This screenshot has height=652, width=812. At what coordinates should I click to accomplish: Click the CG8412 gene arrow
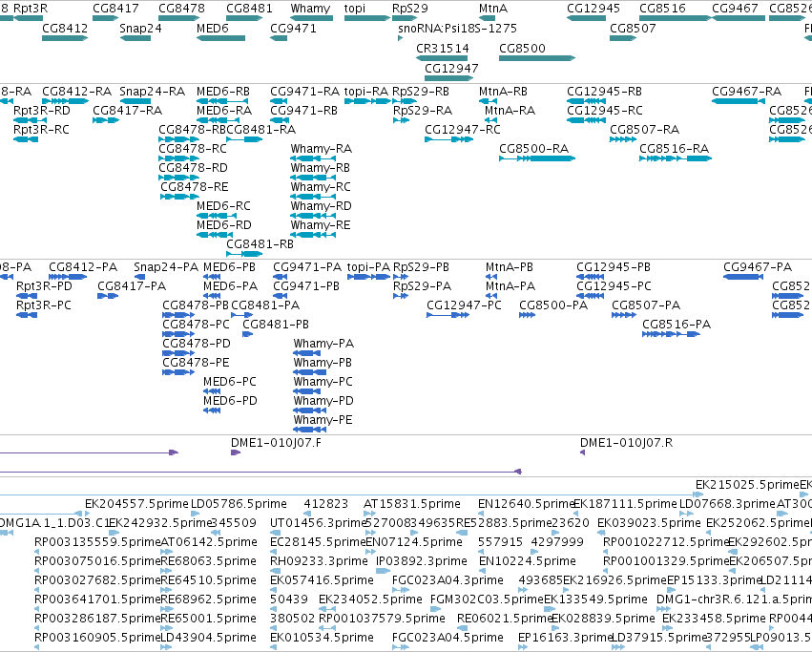pos(65,38)
